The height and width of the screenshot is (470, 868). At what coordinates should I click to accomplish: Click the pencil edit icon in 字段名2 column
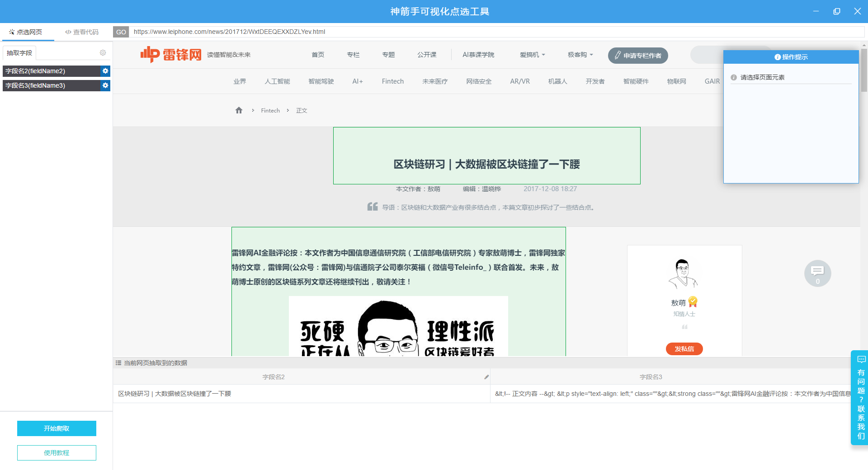486,377
